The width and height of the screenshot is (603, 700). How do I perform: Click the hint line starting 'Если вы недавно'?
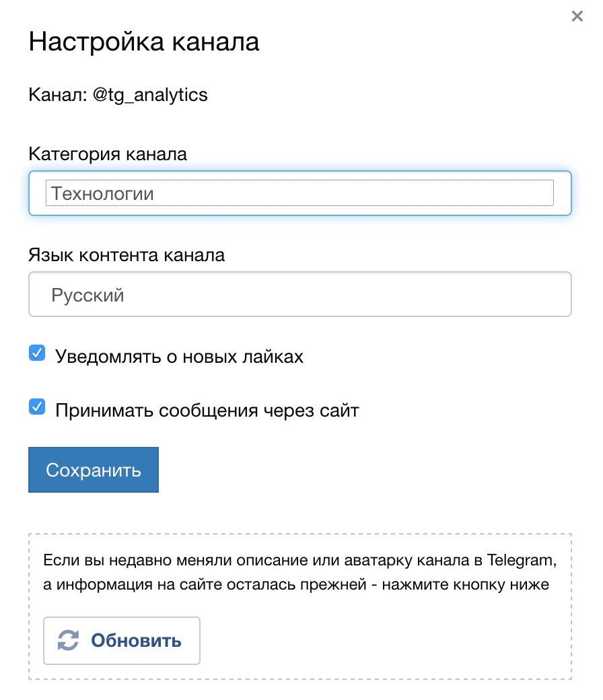(300, 560)
